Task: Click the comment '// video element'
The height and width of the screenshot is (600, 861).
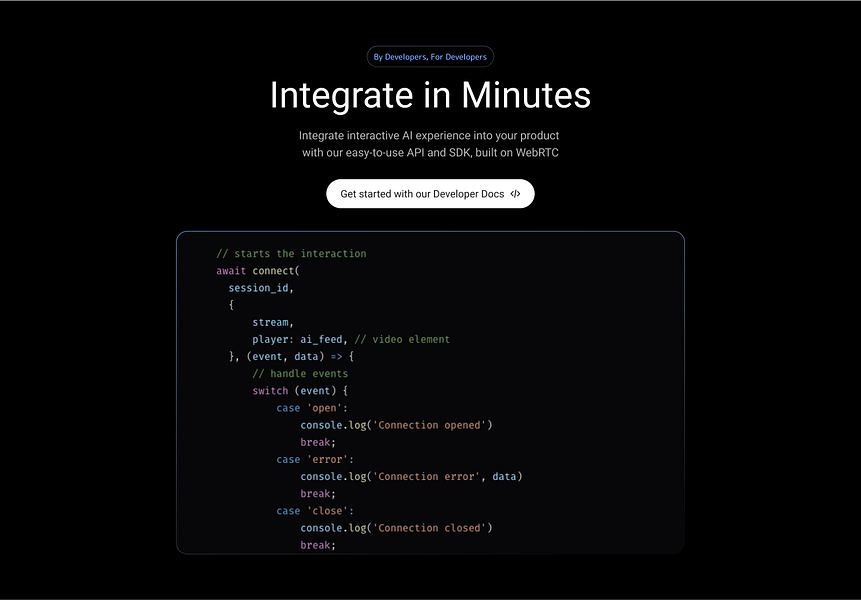Action: point(402,339)
